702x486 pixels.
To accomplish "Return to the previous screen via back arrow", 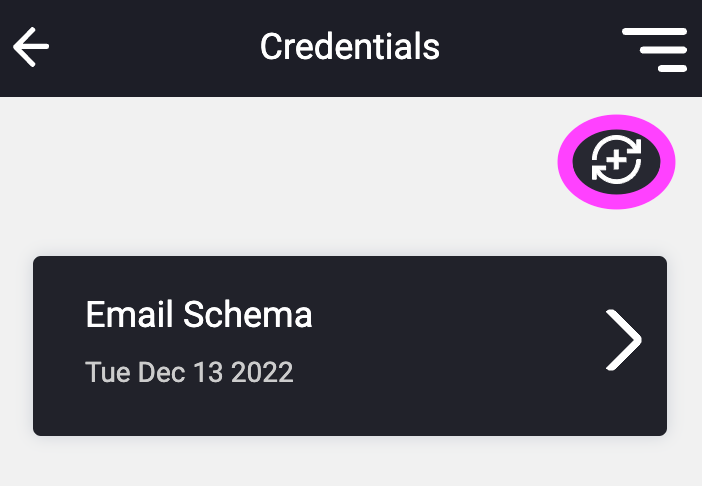I will [31, 47].
